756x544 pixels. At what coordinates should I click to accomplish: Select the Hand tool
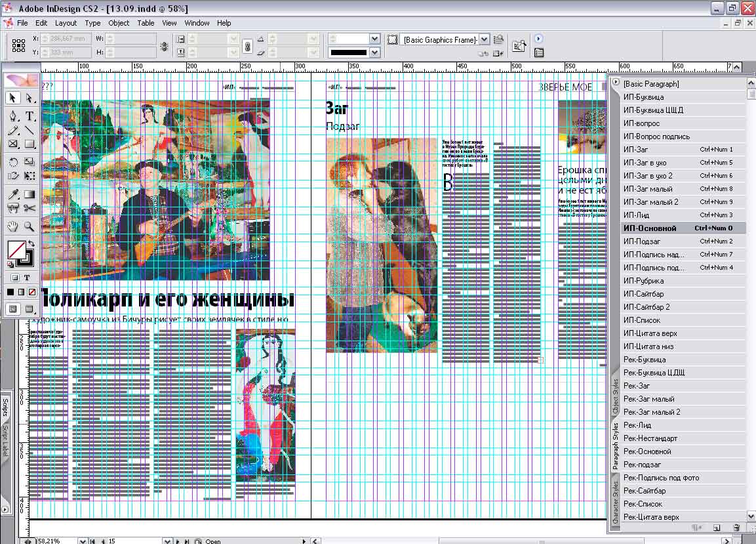coord(13,226)
